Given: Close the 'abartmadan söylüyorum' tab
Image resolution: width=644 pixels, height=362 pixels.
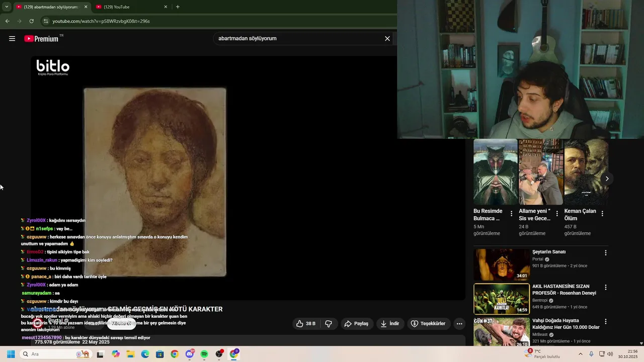Looking at the screenshot, I should (x=86, y=7).
